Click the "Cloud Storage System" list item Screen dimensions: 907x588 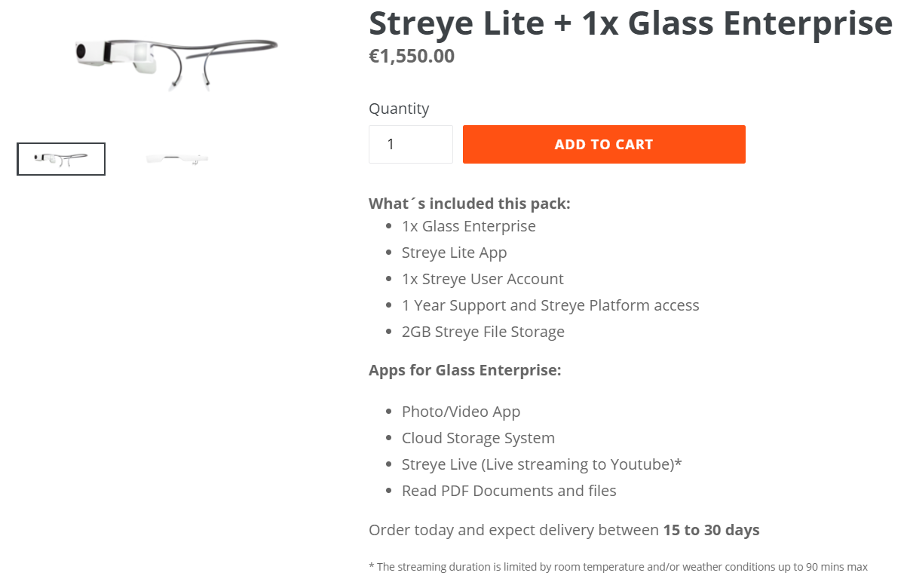[x=478, y=438]
